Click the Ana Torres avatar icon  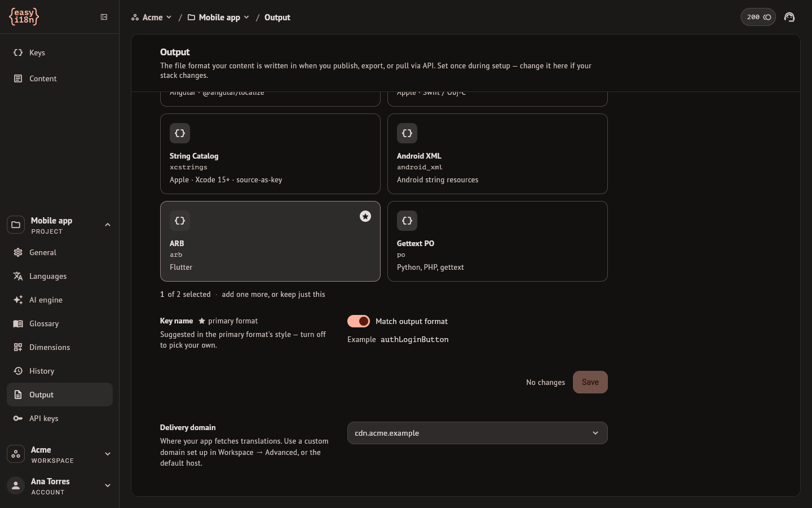coord(16,485)
